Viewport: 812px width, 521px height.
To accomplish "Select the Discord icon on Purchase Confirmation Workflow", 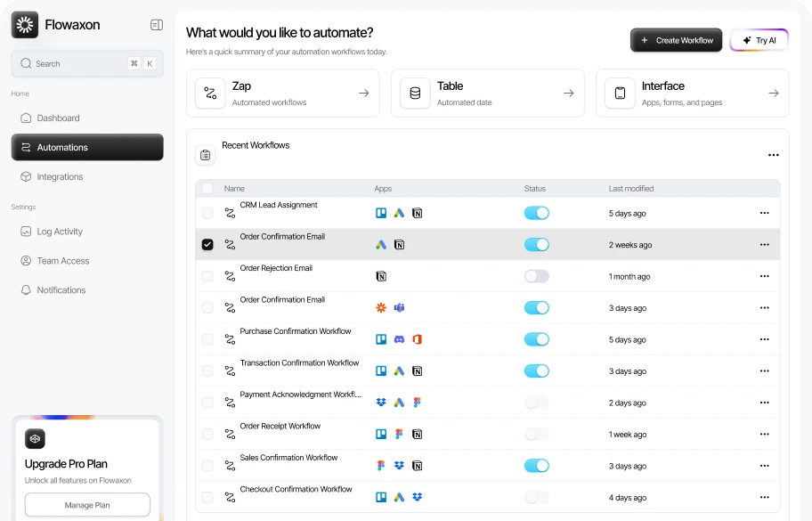I will (399, 339).
